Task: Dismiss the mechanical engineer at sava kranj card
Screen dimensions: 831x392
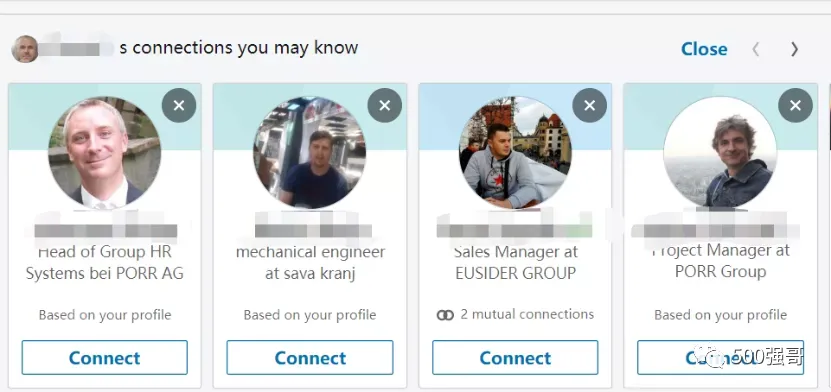Action: 385,105
